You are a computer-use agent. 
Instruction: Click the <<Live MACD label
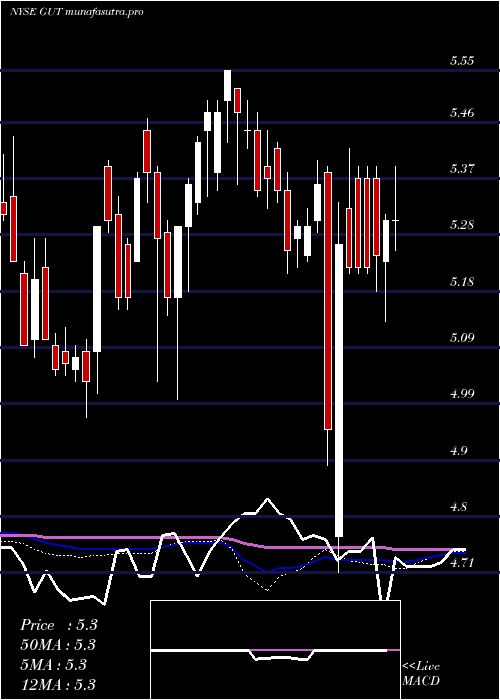pos(421,674)
